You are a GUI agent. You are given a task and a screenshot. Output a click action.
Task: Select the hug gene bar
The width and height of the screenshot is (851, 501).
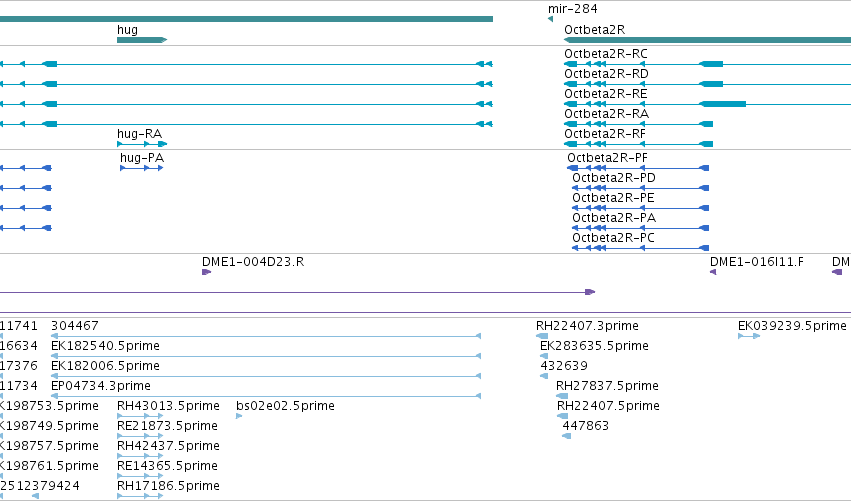[x=142, y=40]
